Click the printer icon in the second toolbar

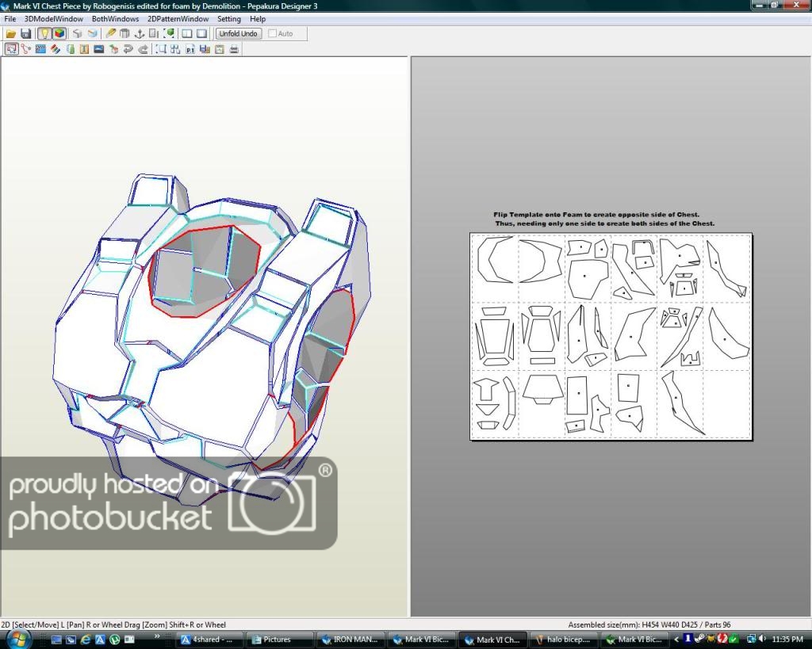234,49
